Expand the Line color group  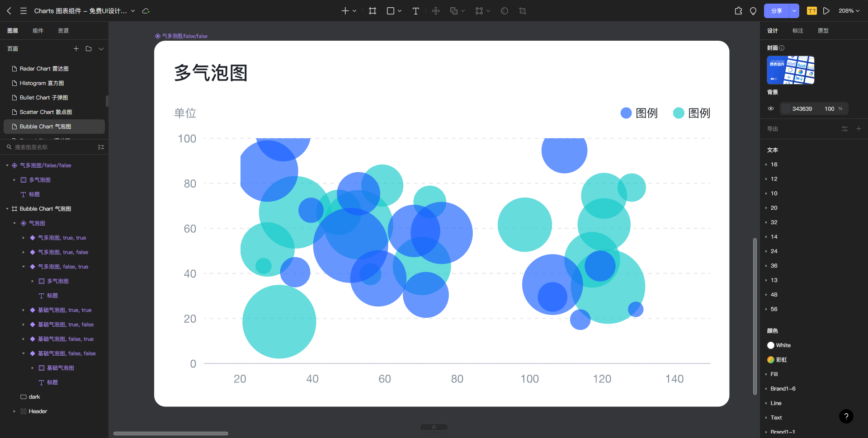pos(766,403)
